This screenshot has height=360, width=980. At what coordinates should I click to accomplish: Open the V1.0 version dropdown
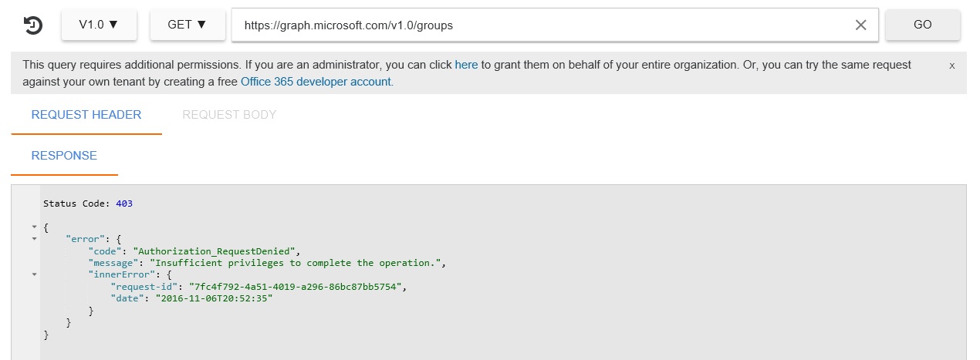tap(99, 25)
